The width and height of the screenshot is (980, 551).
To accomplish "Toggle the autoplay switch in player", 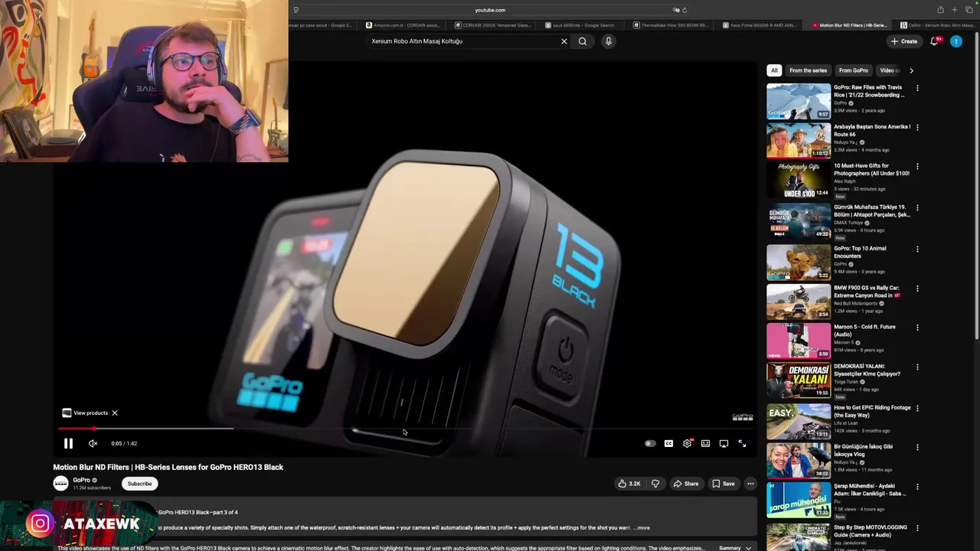I will (x=650, y=443).
